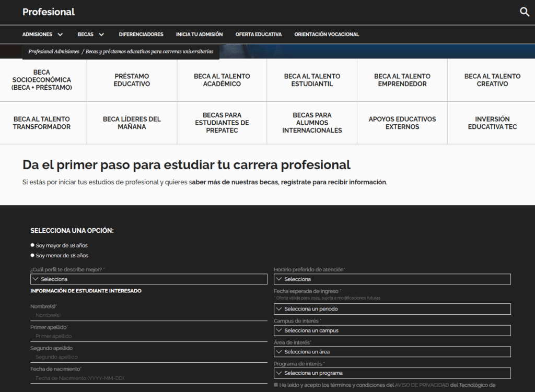
Task: Click the Profesional Admisiones breadcrumb link
Action: (x=53, y=52)
